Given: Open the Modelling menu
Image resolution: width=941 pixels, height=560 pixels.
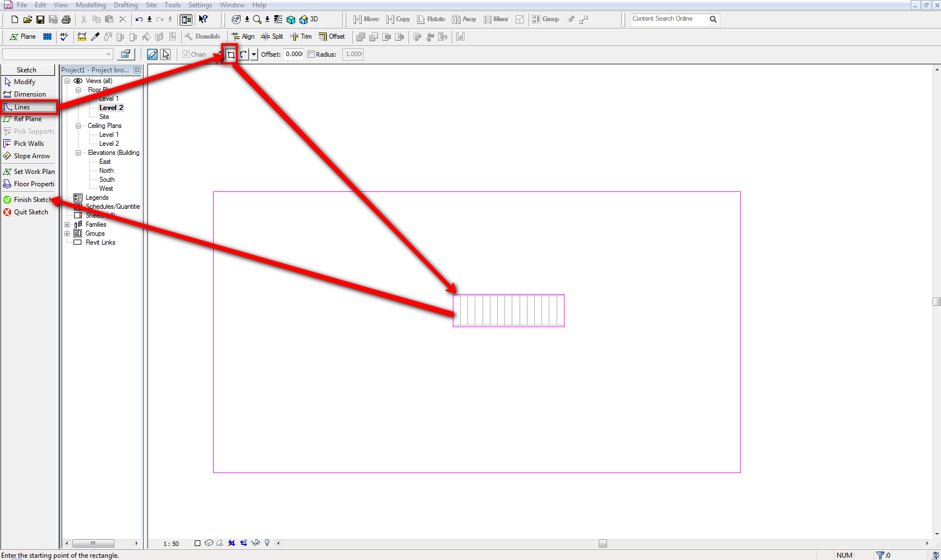Looking at the screenshot, I should coord(91,5).
